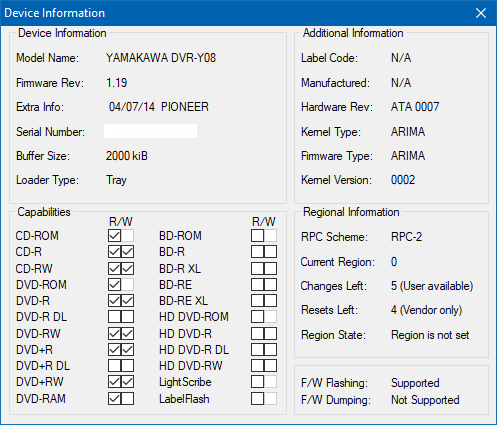Click the hardware revision ATA 0007
Image resolution: width=497 pixels, height=425 pixels.
[x=415, y=107]
